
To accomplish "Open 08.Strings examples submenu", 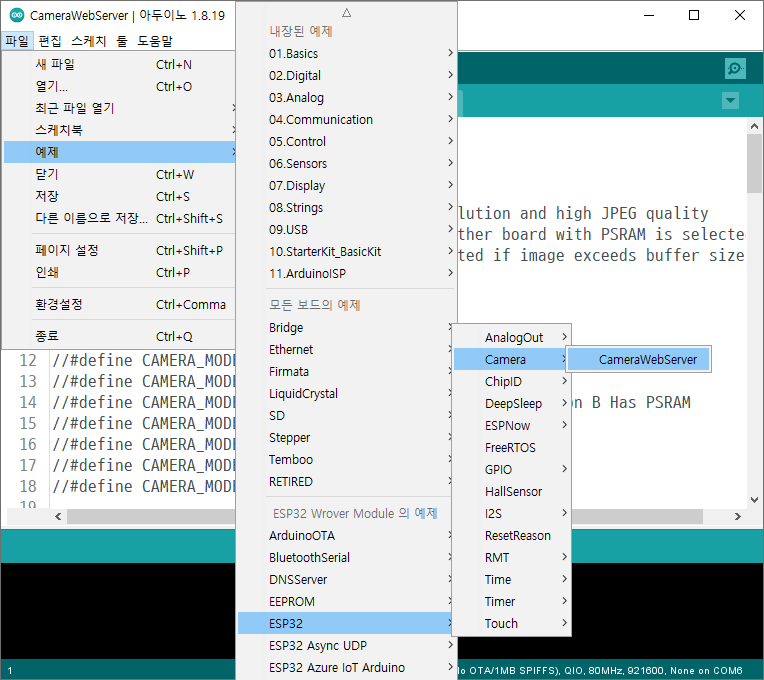I will click(347, 208).
